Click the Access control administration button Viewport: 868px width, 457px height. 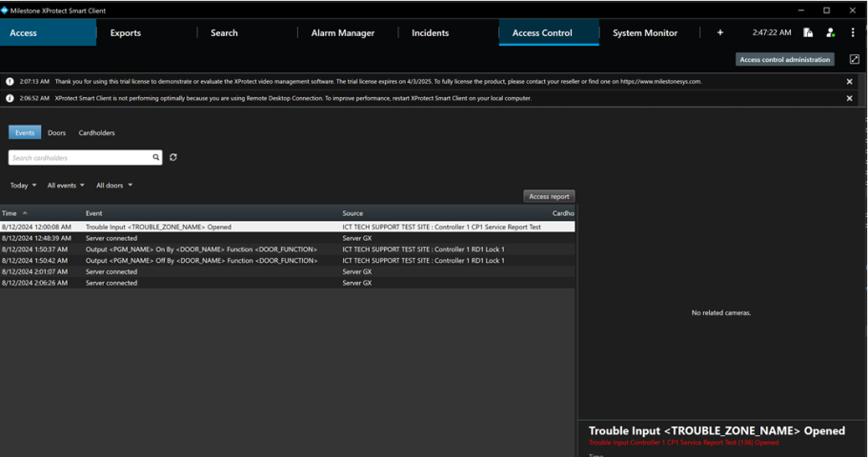click(x=786, y=59)
